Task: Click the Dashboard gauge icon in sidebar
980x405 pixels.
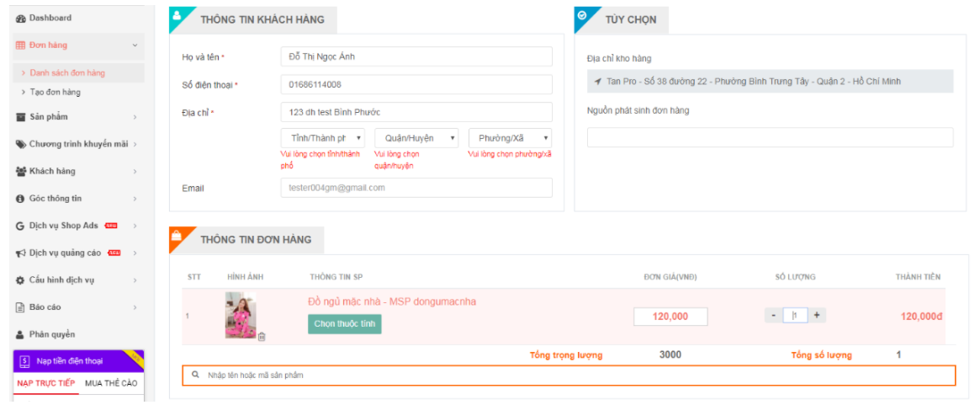Action: coord(21,18)
